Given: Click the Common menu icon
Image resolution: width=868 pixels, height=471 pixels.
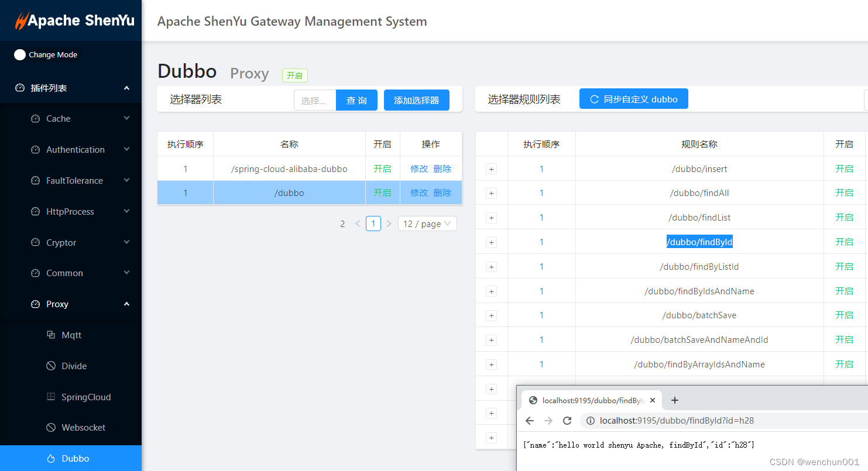Looking at the screenshot, I should point(35,273).
